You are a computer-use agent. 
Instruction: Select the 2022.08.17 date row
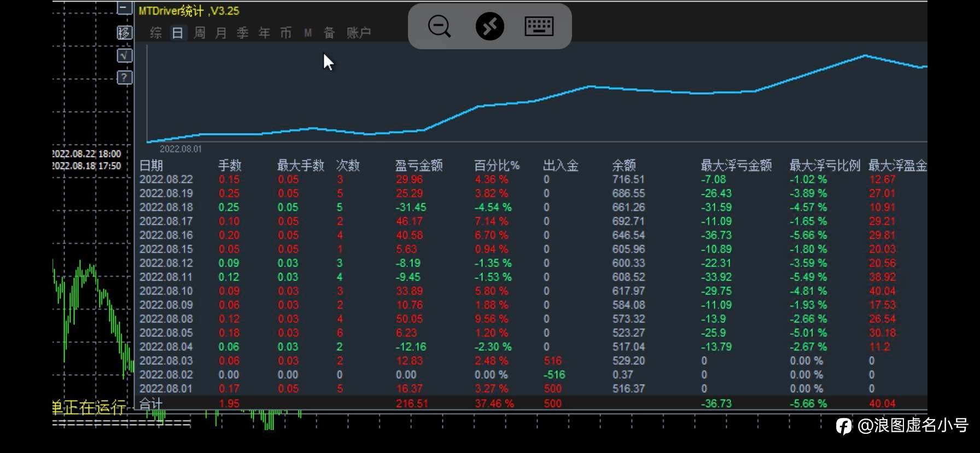tap(166, 222)
